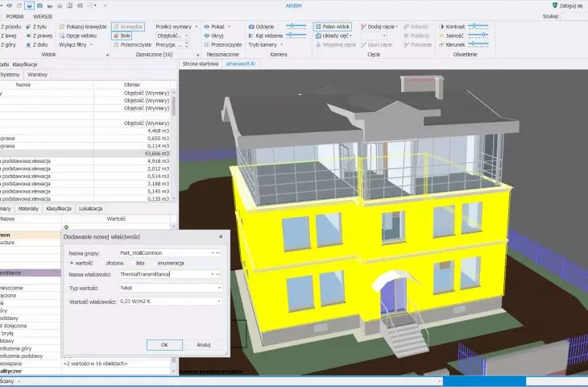Click the 'Zaloguj się' shield icon
The height and width of the screenshot is (387, 588).
coord(555,6)
